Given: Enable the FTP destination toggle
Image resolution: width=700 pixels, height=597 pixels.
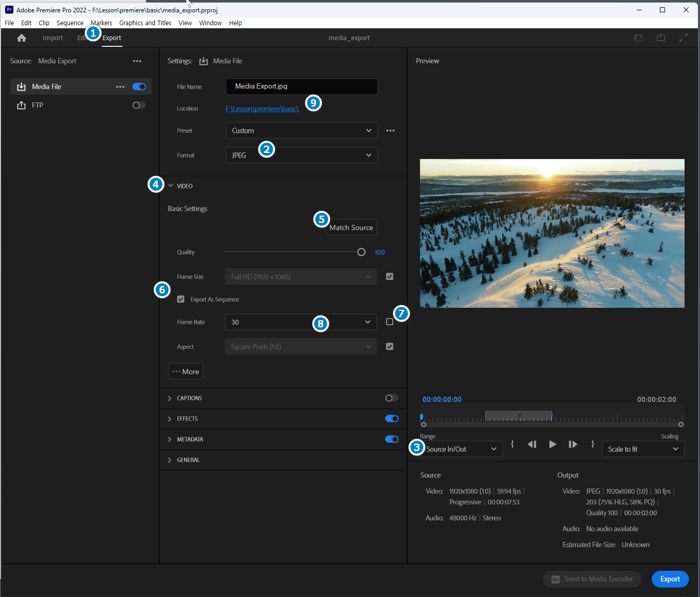Looking at the screenshot, I should (x=139, y=106).
